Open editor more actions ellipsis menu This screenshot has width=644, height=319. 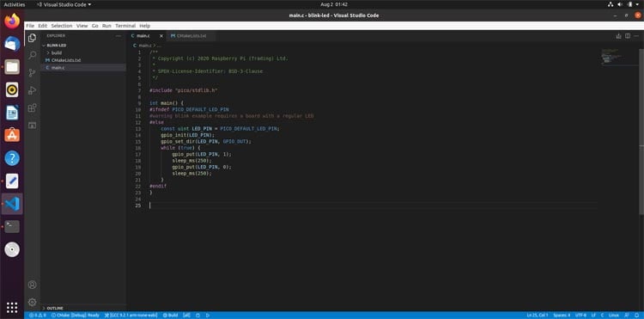[x=636, y=36]
